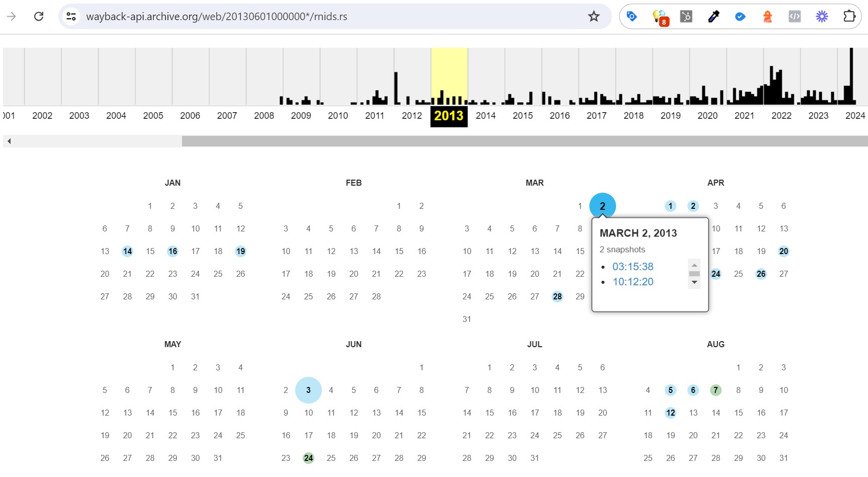This screenshot has height=477, width=868.
Task: Click the blue checkmark extension icon
Action: [740, 17]
